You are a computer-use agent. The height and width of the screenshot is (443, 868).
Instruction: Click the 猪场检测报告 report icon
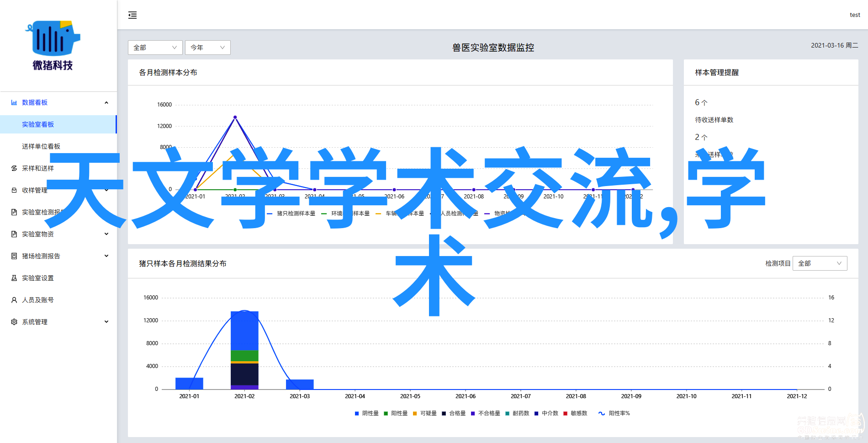tap(14, 256)
